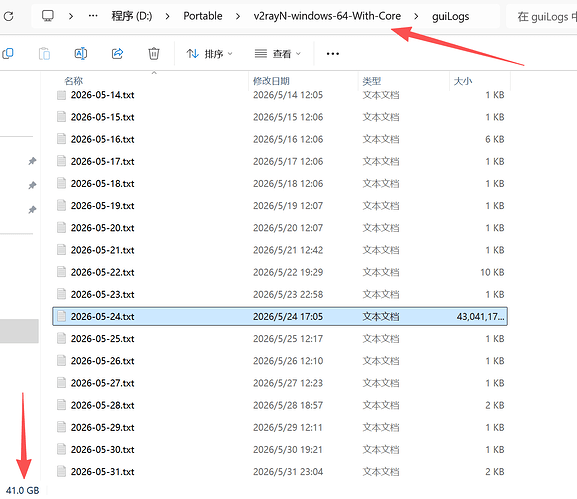This screenshot has width=577, height=499.
Task: Click the chevron after v2rayN-windows-64-With-Core
Action: point(416,16)
